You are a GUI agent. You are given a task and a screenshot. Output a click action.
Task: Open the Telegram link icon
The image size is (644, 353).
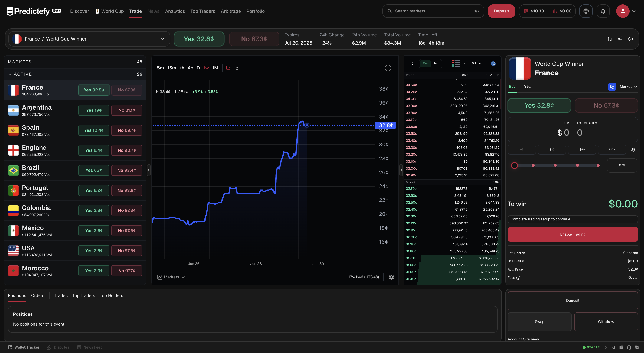pyautogui.click(x=614, y=347)
